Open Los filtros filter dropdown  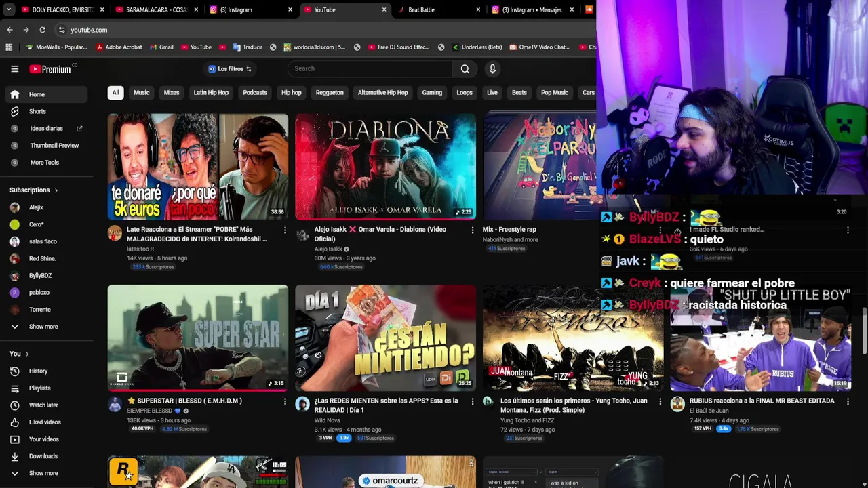230,68
